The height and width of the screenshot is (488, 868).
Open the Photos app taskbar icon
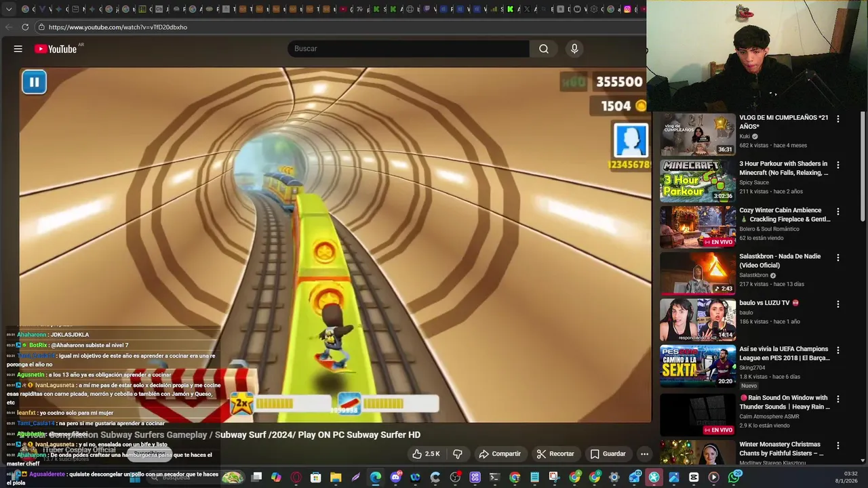(673, 478)
